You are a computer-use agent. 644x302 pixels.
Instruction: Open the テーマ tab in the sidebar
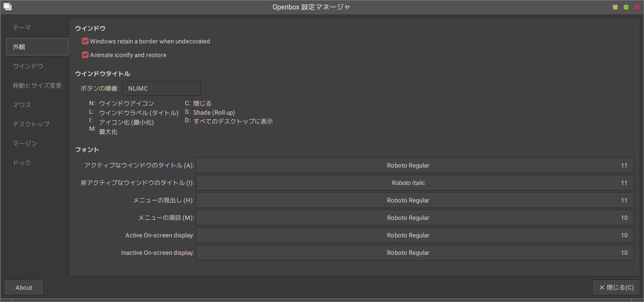37,27
